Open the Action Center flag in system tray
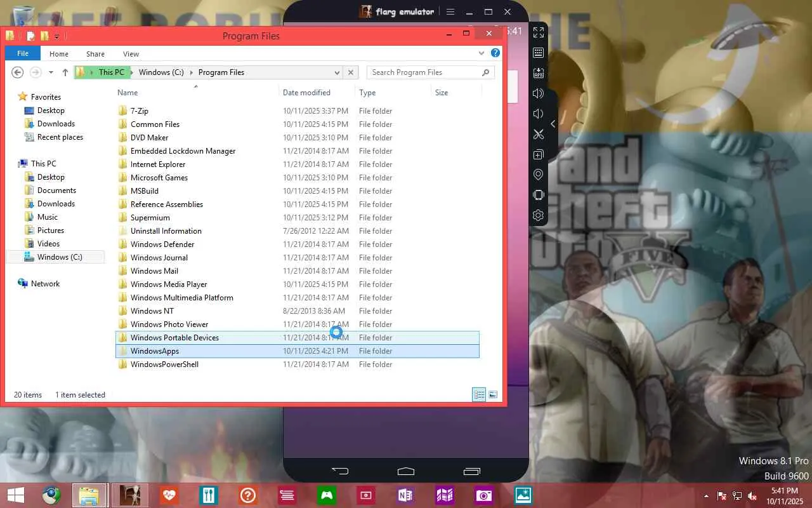This screenshot has height=508, width=812. tap(722, 496)
